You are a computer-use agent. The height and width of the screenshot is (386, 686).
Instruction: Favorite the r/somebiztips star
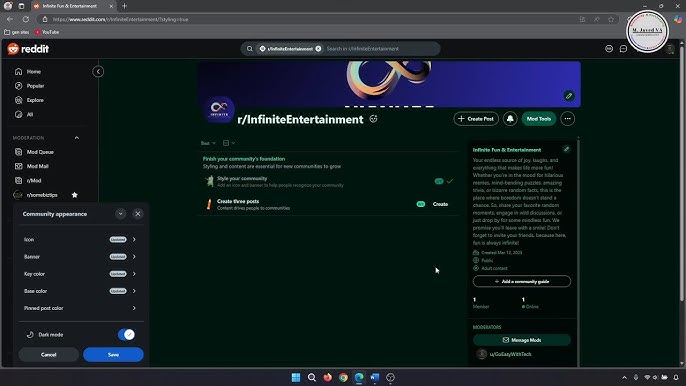(74, 195)
